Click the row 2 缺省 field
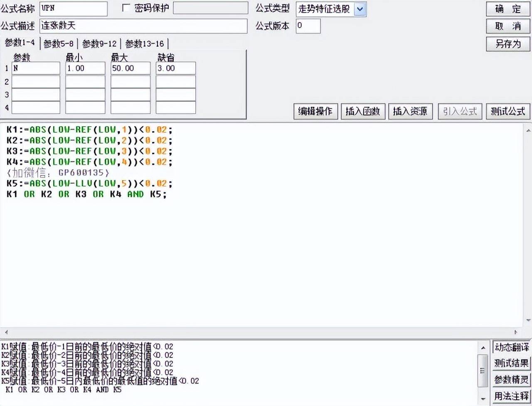Image resolution: width=532 pixels, height=406 pixels. coord(176,81)
